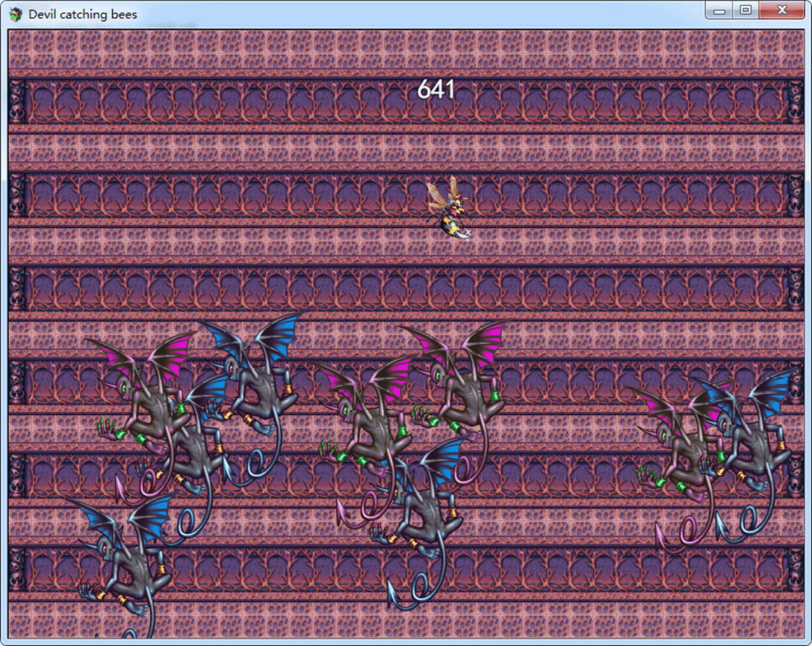Minimize the game window
Screen dimensions: 812x646
(719, 11)
